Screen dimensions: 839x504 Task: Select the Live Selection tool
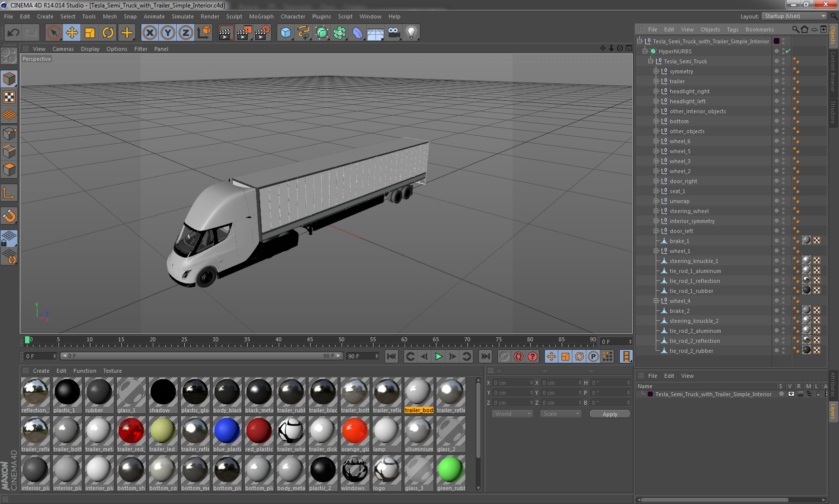coord(53,33)
